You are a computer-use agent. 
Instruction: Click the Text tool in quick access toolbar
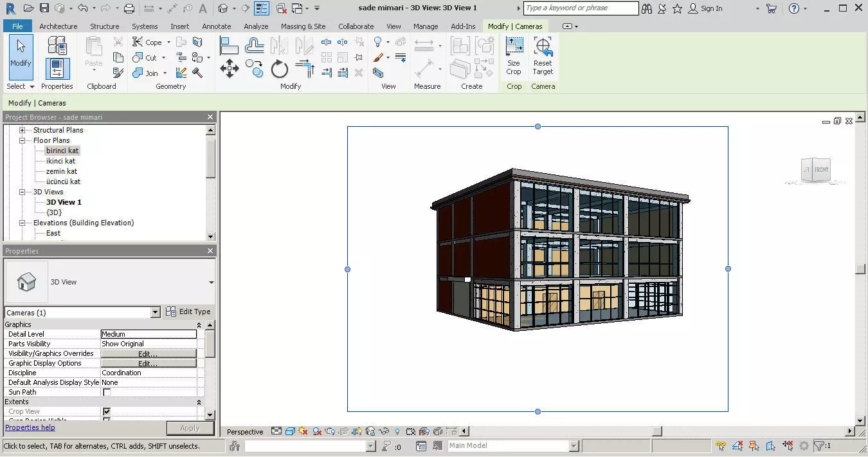pyautogui.click(x=203, y=8)
